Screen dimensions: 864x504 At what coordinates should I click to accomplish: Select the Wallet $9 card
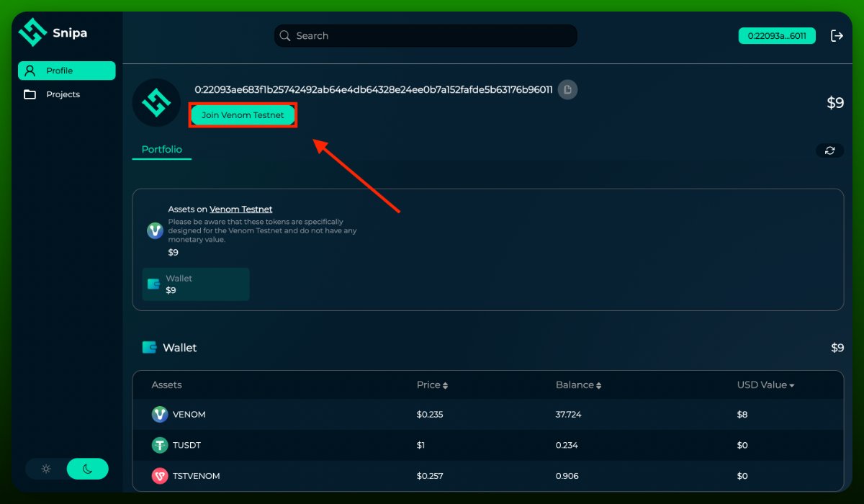coord(196,284)
